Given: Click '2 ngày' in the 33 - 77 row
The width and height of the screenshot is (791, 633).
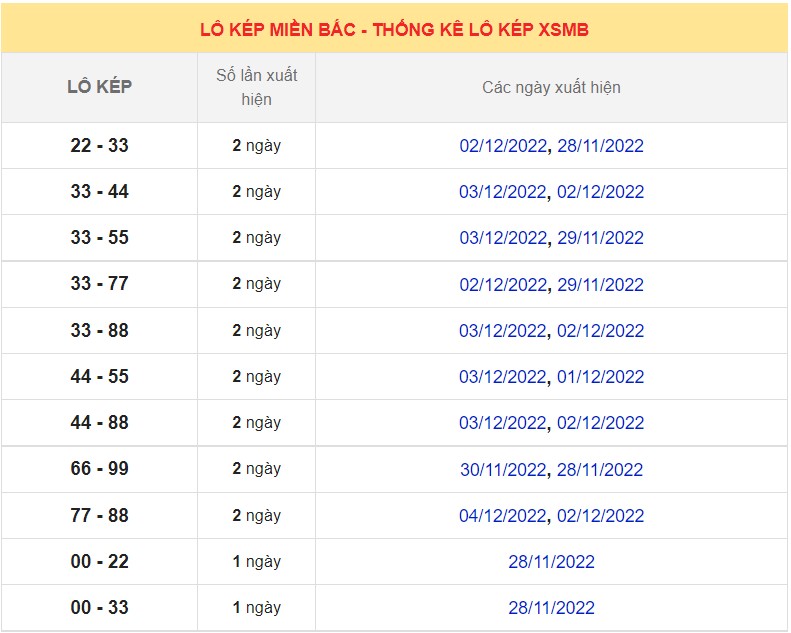Looking at the screenshot, I should click(256, 284).
